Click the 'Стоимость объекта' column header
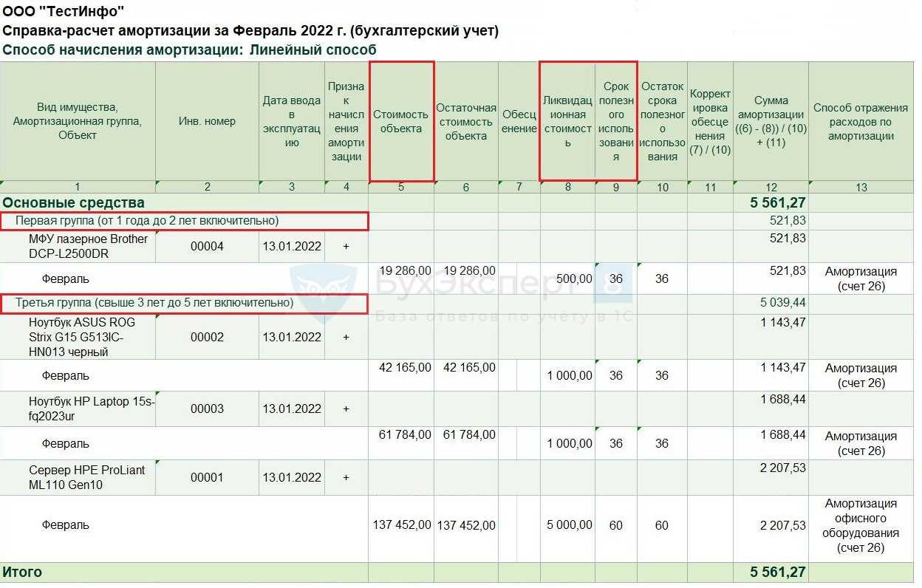This screenshot has height=588, width=922. [401, 121]
